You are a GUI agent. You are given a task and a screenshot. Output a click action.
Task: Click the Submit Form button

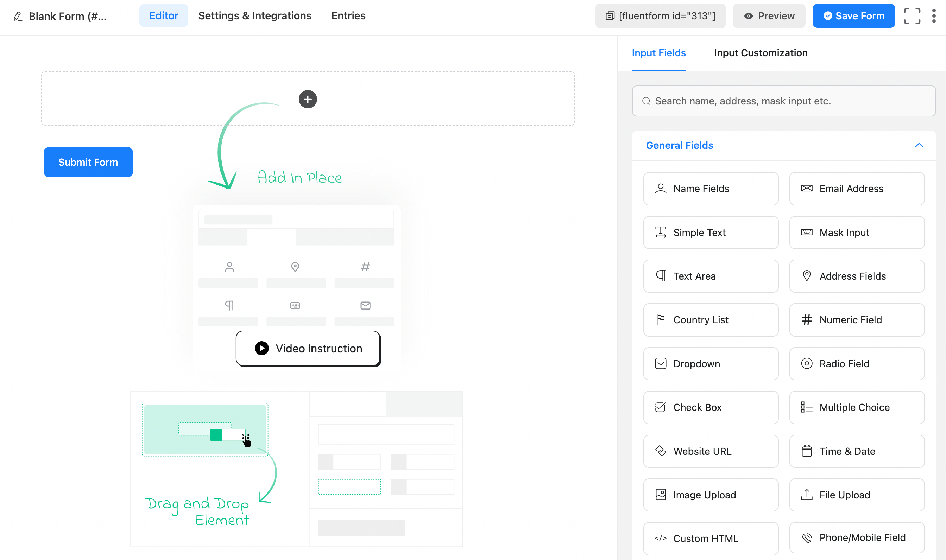pos(88,162)
